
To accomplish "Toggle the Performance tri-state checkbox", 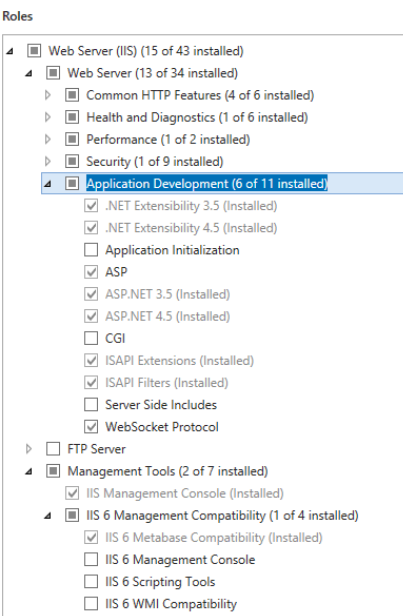I will click(72, 139).
